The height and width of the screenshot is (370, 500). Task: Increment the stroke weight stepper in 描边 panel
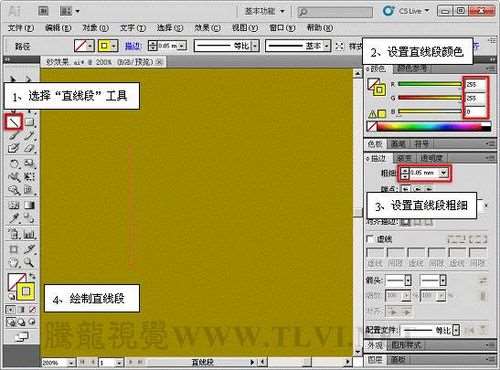[405, 170]
